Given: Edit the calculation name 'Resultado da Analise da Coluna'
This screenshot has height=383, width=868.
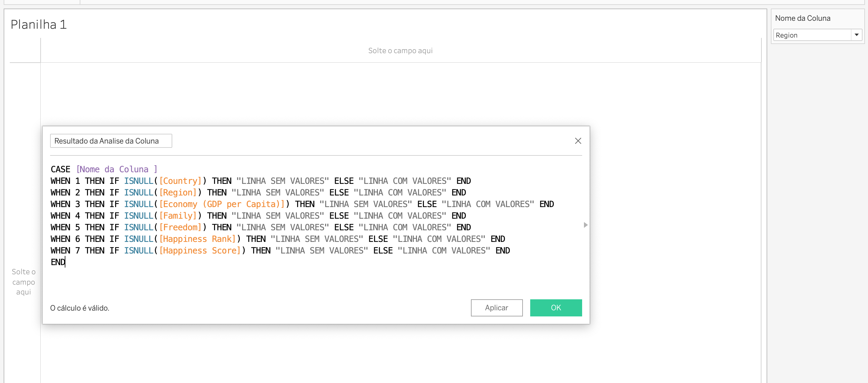Looking at the screenshot, I should 111,141.
